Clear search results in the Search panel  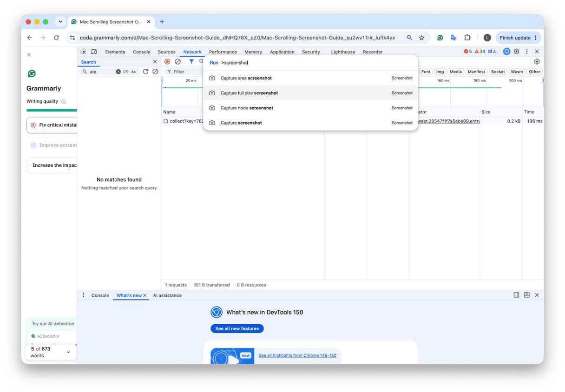click(x=155, y=72)
